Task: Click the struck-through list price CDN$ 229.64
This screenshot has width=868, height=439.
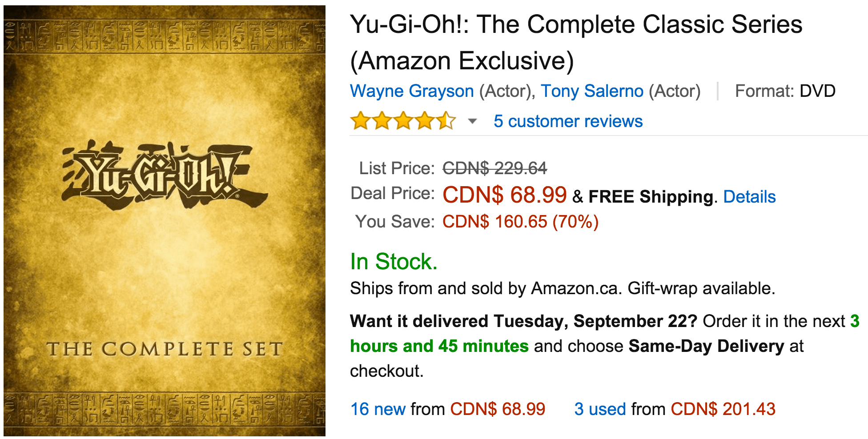Action: click(x=494, y=168)
